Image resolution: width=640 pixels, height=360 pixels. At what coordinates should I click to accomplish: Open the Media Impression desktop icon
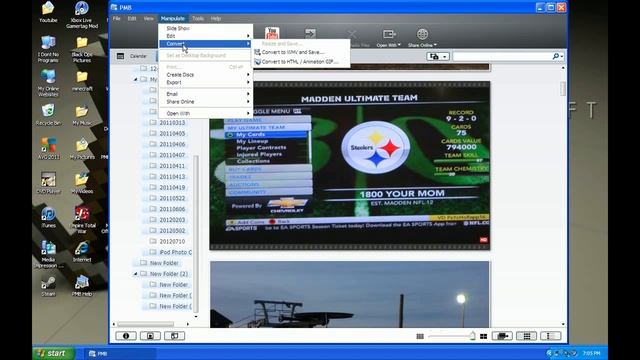coord(48,254)
